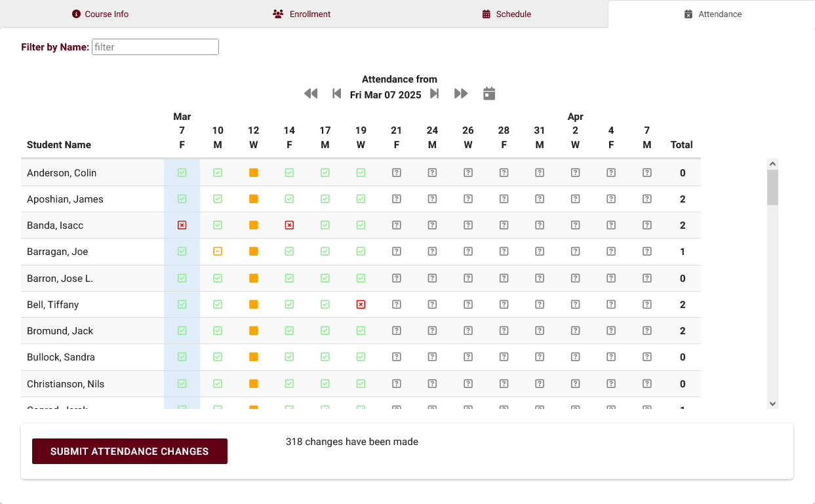This screenshot has height=504, width=815.
Task: Switch to the Course Info tab
Action: pyautogui.click(x=100, y=14)
